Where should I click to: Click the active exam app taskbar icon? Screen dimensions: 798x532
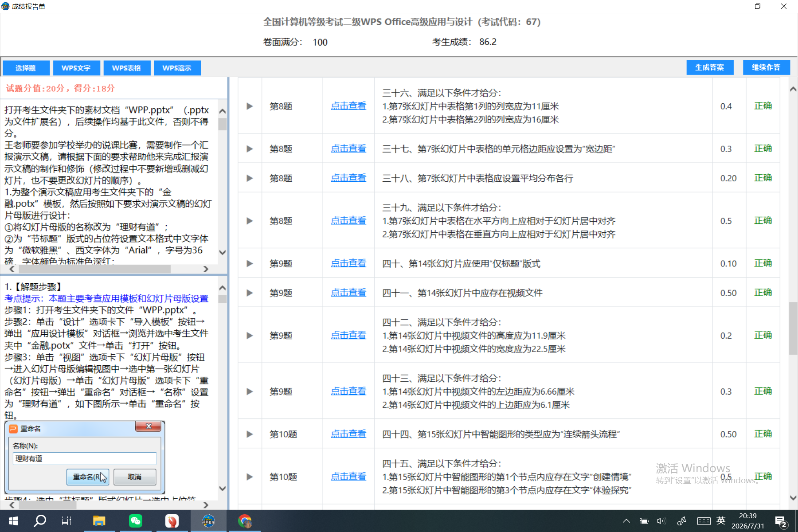tap(208, 521)
